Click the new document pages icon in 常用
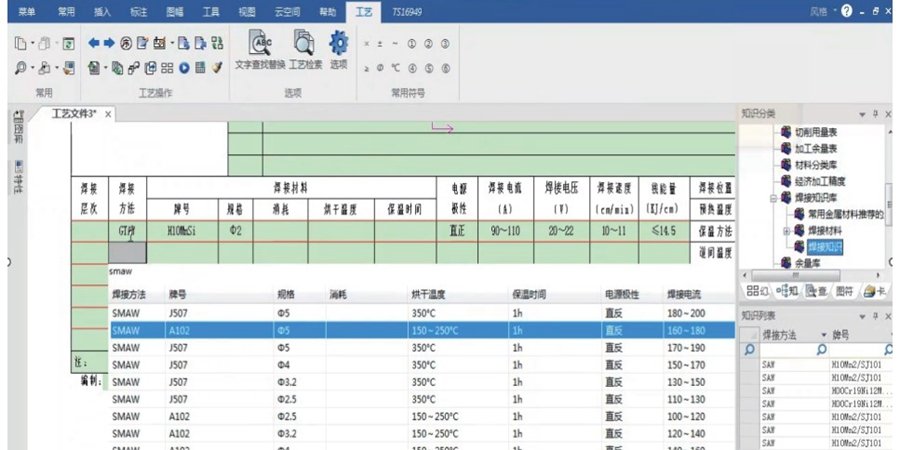The width and height of the screenshot is (900, 450). tap(21, 43)
